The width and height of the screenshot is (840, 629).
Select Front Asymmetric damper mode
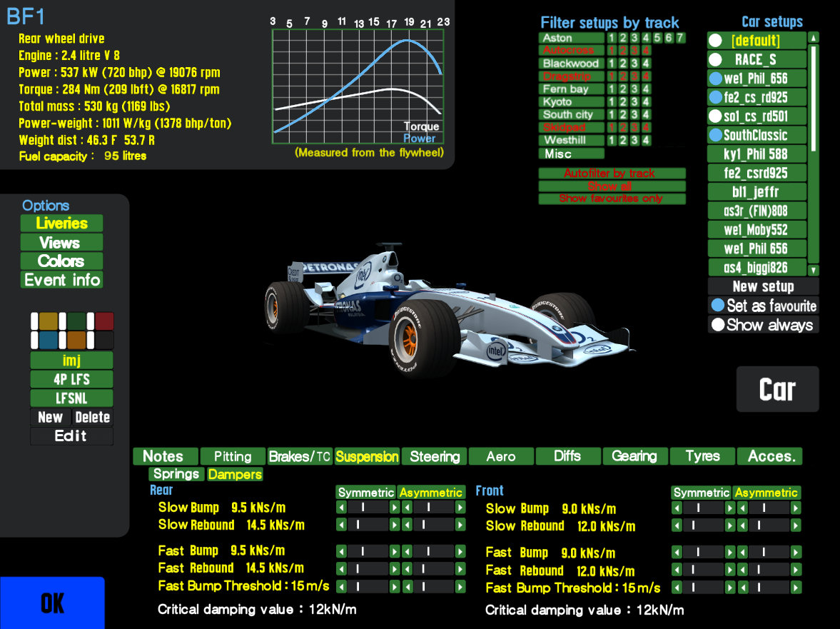click(766, 493)
